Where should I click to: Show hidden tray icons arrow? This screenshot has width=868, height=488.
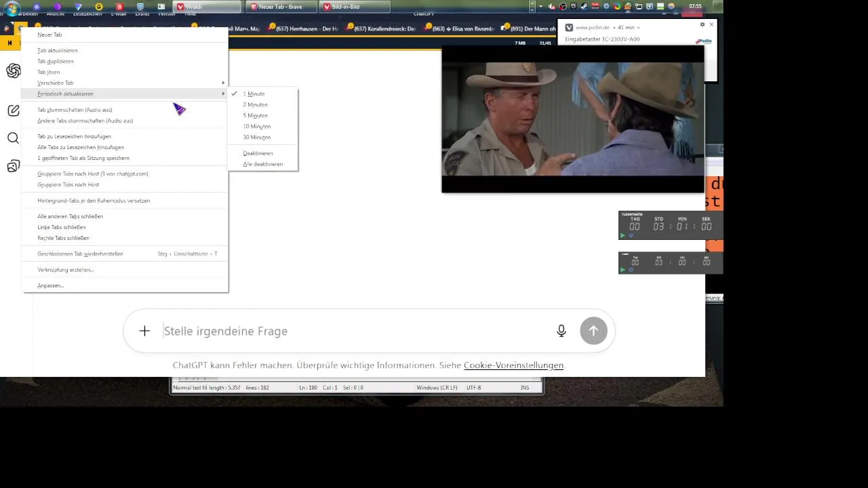point(540,6)
